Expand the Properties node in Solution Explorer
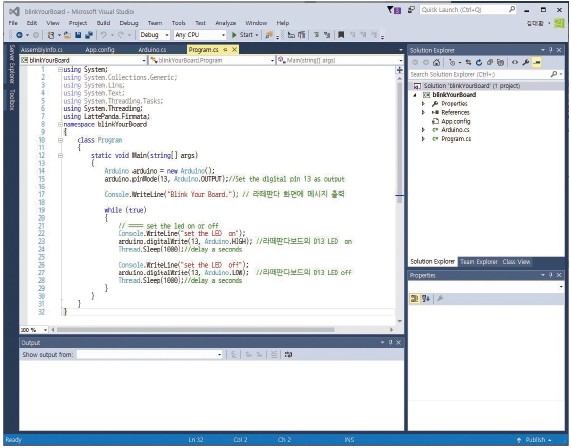The height and width of the screenshot is (448, 571). click(423, 104)
